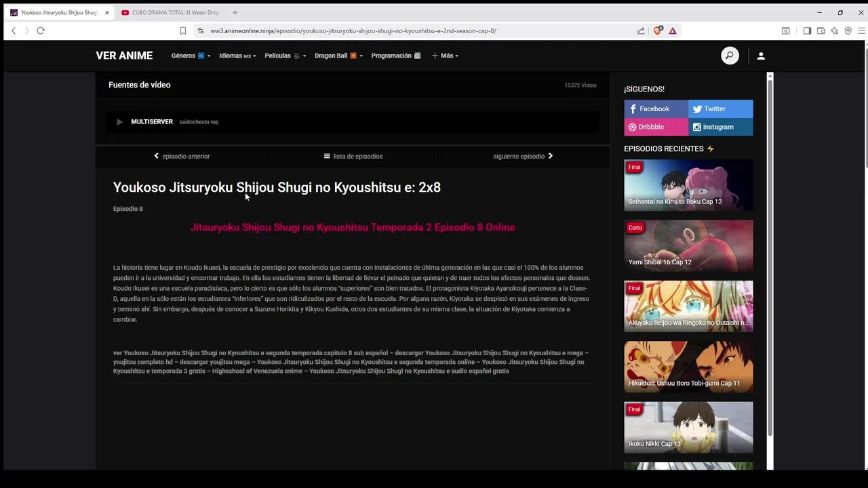Close the Youkoso Jitsuryoku tab
Viewport: 868px width, 488px height.
tap(106, 12)
